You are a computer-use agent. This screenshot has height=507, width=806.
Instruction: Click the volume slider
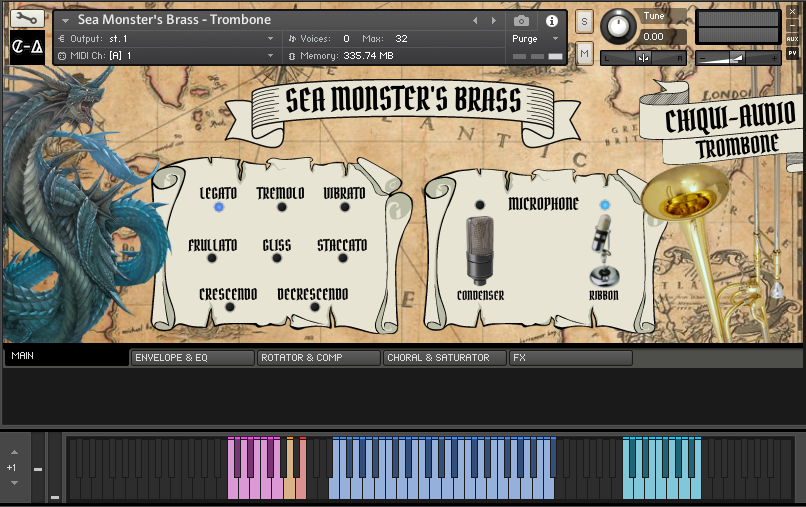pyautogui.click(x=738, y=59)
